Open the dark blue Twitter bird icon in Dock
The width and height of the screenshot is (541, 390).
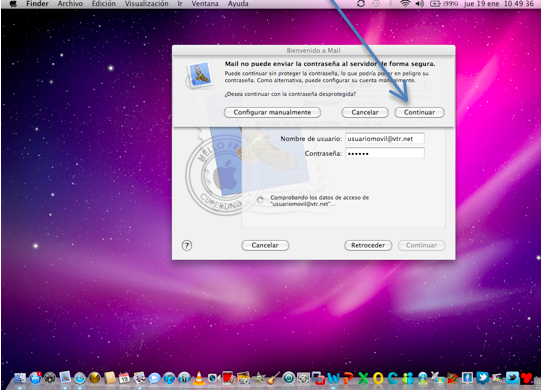pyautogui.click(x=482, y=378)
